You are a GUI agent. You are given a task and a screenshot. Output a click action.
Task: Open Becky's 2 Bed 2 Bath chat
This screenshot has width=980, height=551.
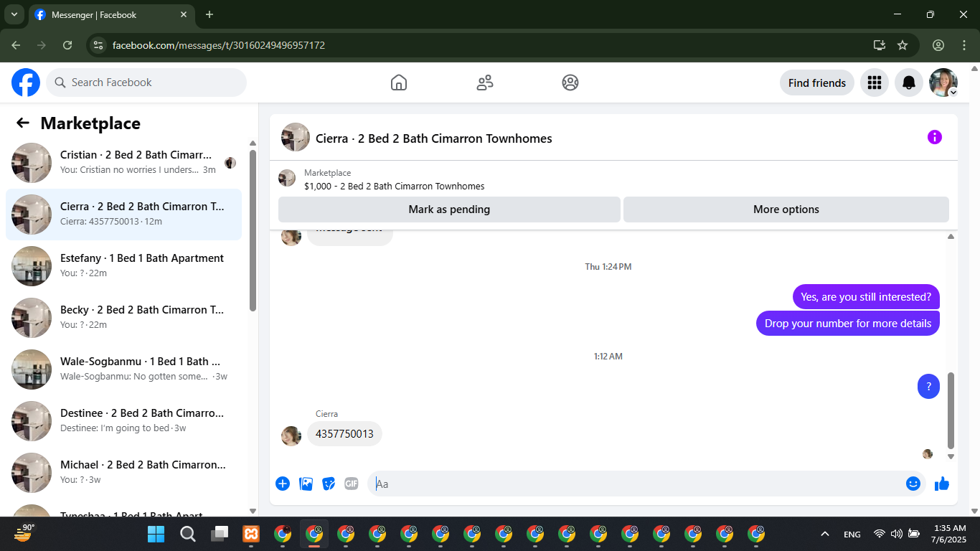coord(123,318)
